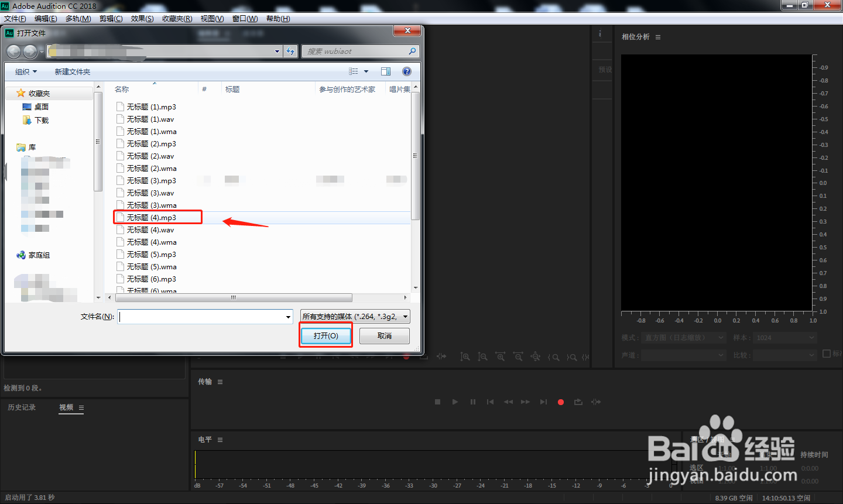Toggle the checkbox right of Compare dropdown
843x504 pixels.
pos(827,354)
